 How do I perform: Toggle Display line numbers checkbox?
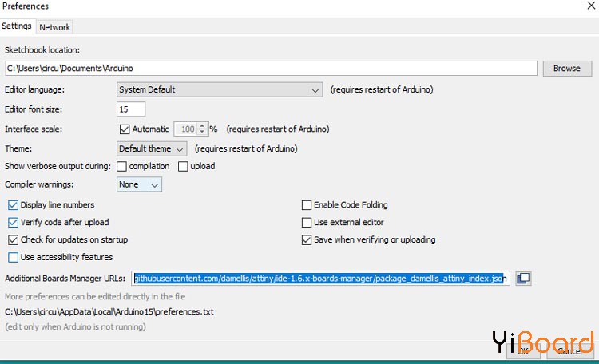(14, 205)
